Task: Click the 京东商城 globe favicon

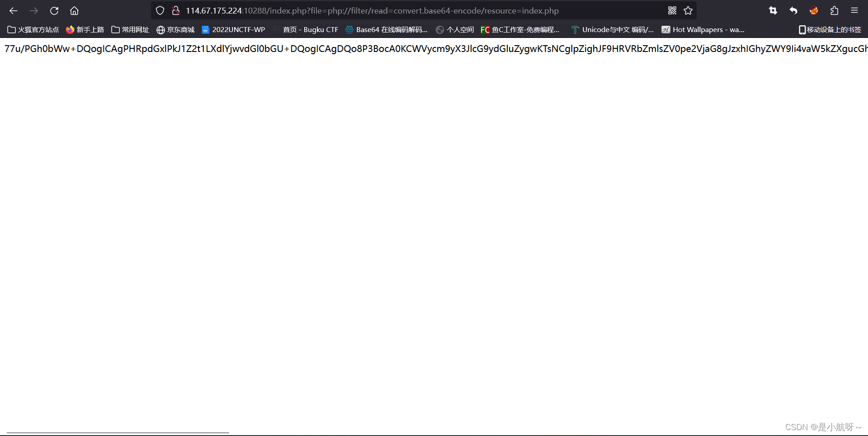Action: point(161,29)
